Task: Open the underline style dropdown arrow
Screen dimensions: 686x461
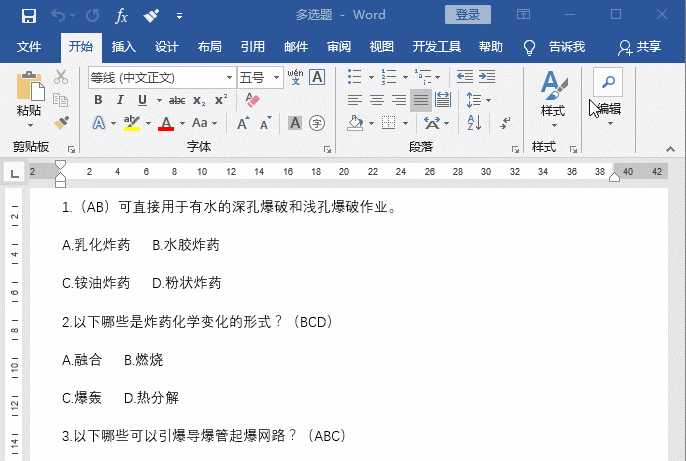Action: click(159, 101)
